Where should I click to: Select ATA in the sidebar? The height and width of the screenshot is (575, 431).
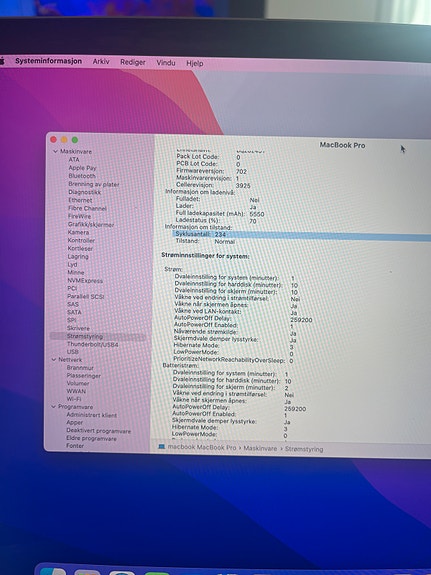click(74, 160)
